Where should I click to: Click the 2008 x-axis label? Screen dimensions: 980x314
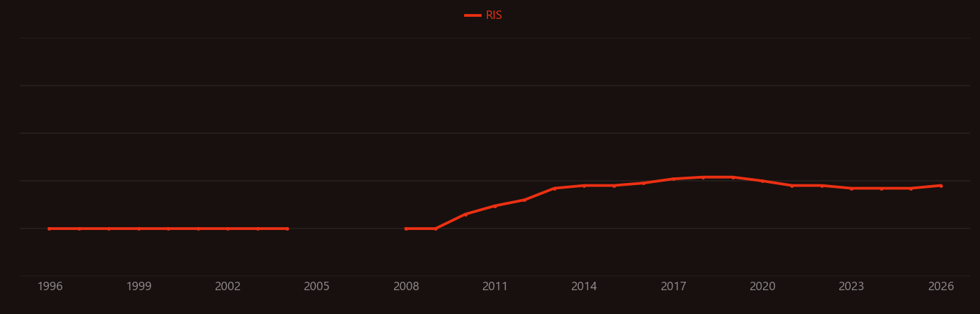406,287
